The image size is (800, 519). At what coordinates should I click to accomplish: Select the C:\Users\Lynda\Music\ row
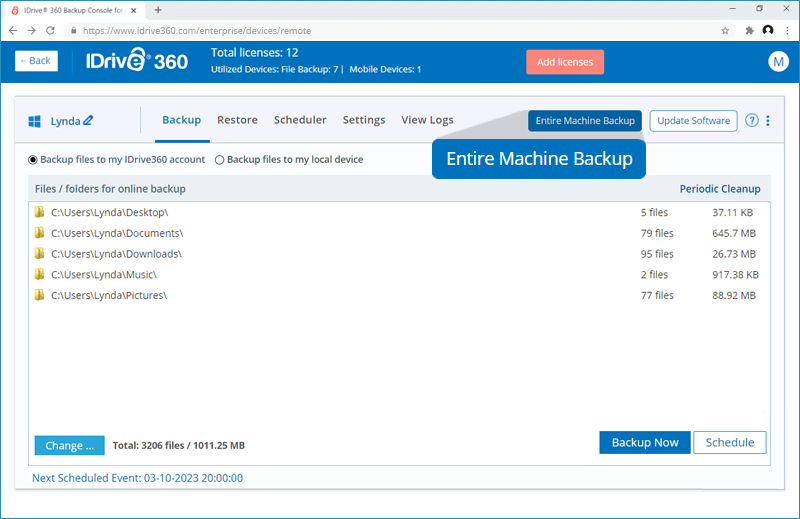(399, 275)
